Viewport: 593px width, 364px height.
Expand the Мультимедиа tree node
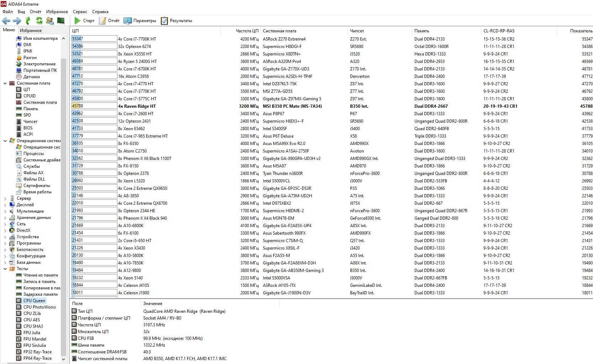(5, 211)
